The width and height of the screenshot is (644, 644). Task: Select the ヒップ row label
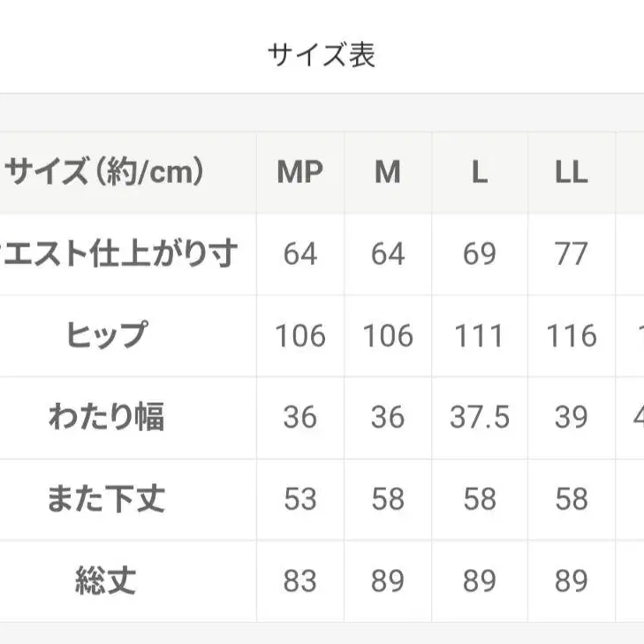tap(106, 336)
